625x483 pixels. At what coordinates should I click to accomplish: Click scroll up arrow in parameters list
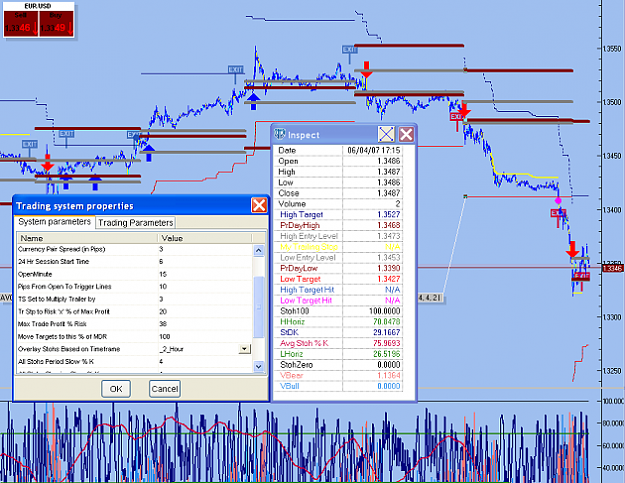click(x=258, y=250)
